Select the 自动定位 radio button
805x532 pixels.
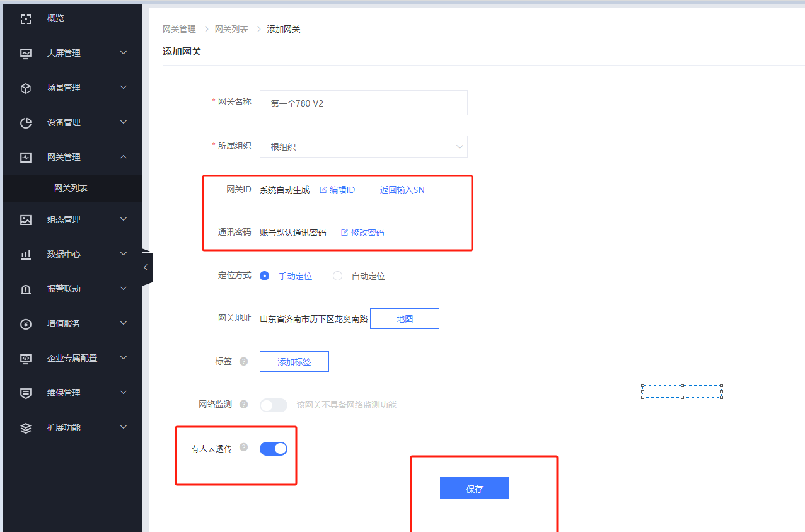click(338, 276)
